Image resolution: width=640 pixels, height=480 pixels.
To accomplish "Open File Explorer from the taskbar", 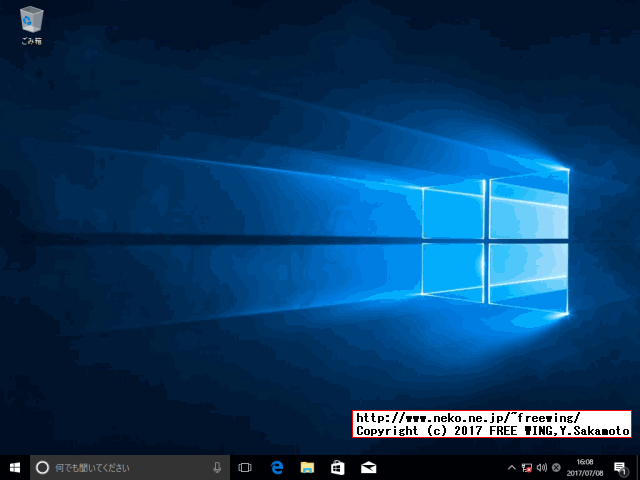I will coord(307,467).
